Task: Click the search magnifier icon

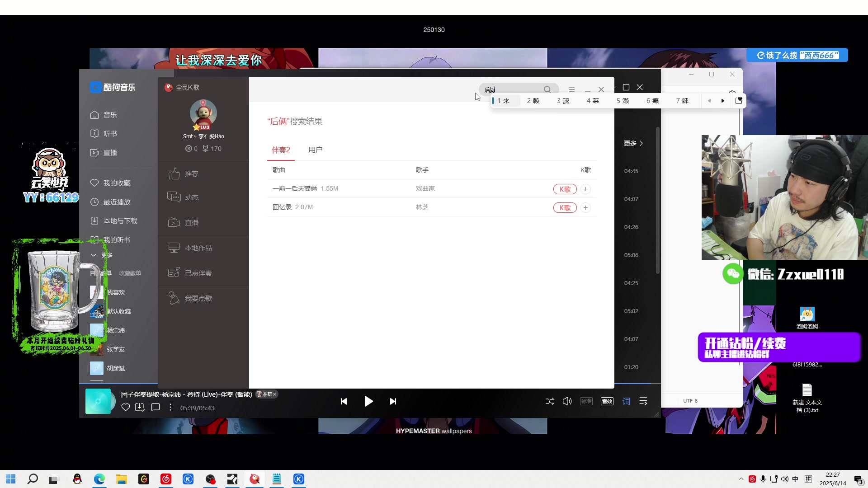Action: pyautogui.click(x=547, y=89)
